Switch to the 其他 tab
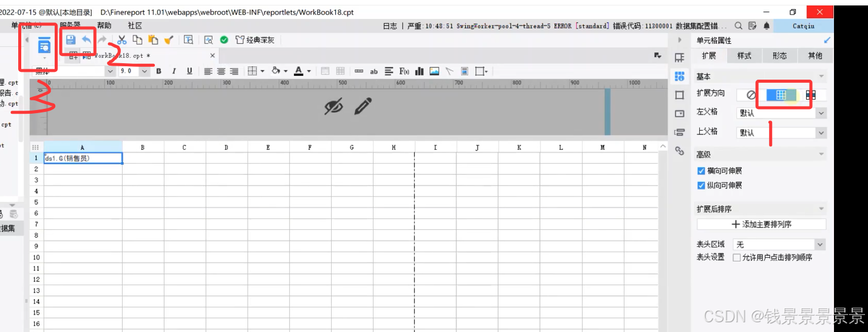Screen dimensions: 868x332 (815, 55)
